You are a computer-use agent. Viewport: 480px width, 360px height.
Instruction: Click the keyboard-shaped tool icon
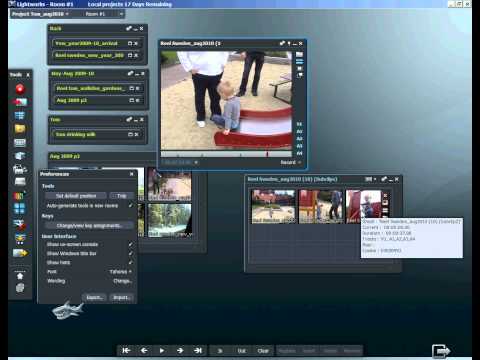[x=20, y=143]
